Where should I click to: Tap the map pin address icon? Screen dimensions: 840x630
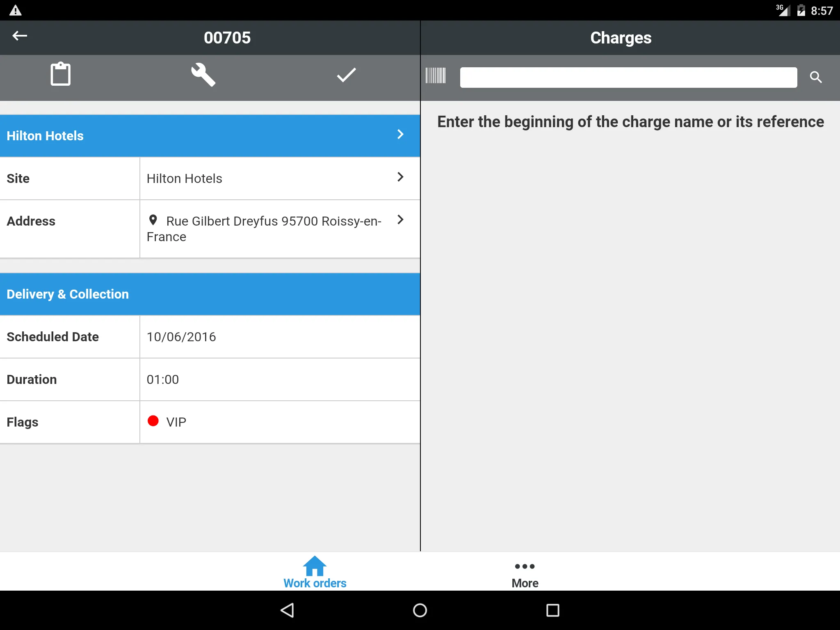(153, 220)
